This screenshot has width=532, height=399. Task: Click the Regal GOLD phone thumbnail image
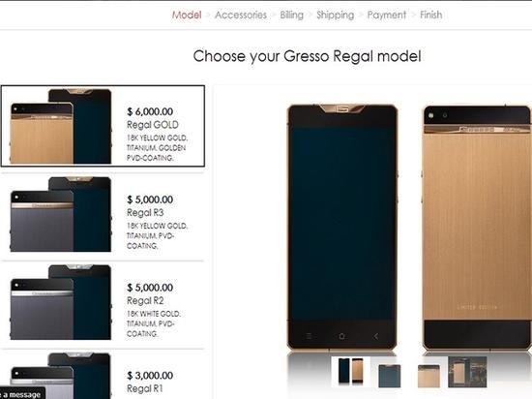[61, 126]
